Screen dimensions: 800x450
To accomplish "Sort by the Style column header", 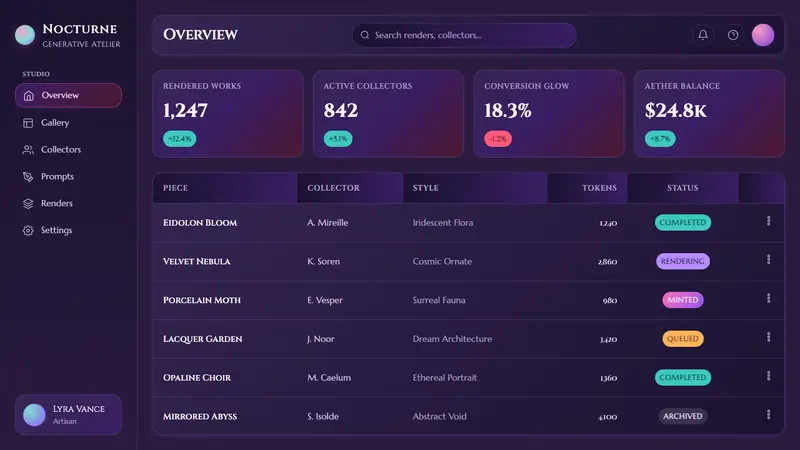I will tap(475, 188).
